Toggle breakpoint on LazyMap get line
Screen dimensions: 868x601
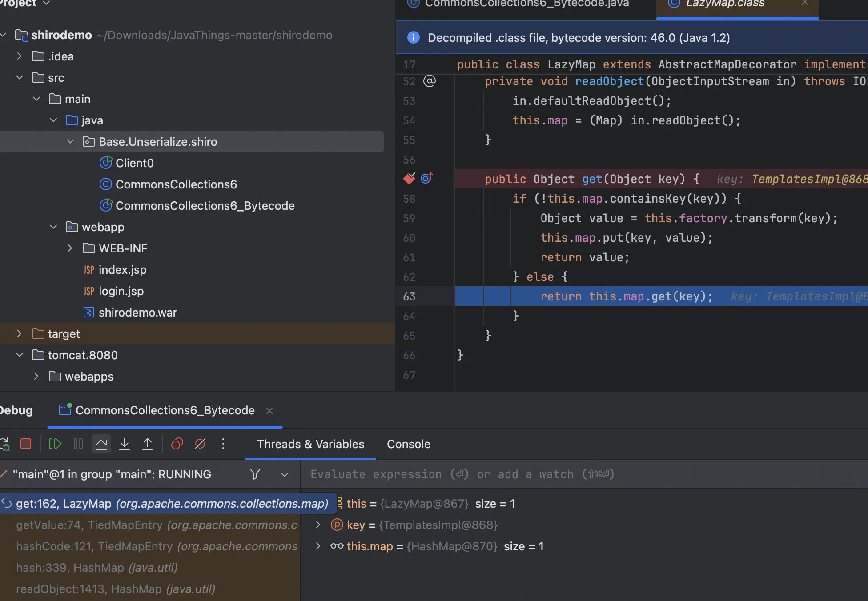pos(409,179)
